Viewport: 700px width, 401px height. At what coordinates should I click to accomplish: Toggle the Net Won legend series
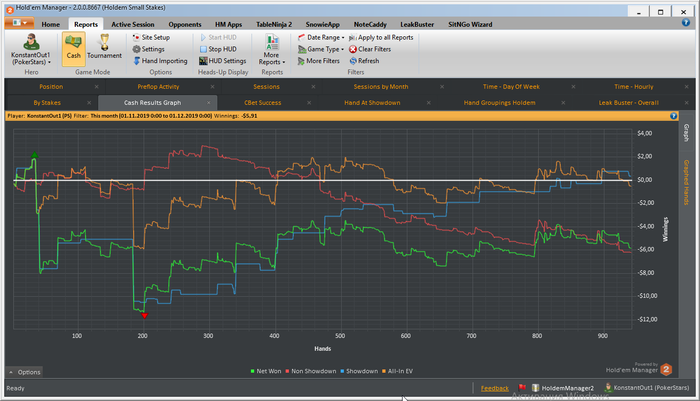[266, 371]
